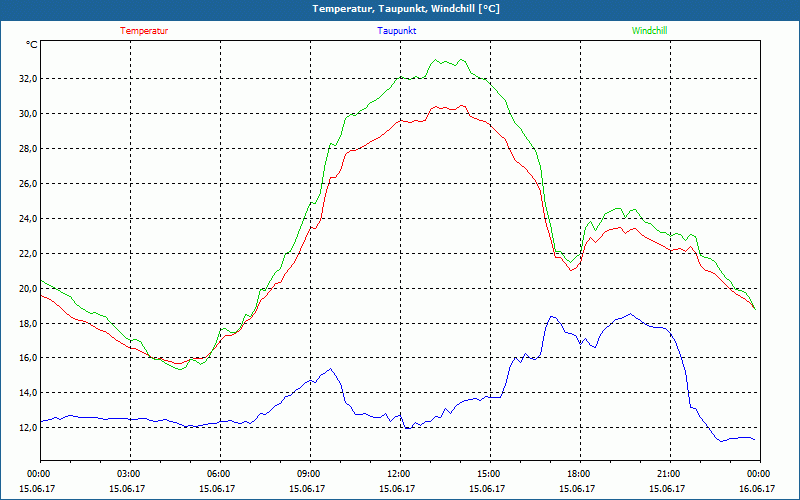Click the '26,0' y-axis value
800x500 pixels.
coord(29,183)
